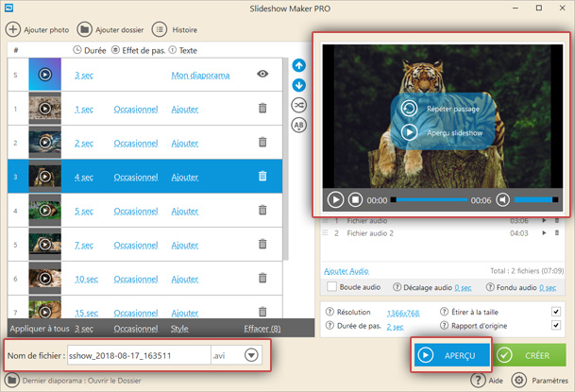Delete the 15 sec slide

(262, 312)
